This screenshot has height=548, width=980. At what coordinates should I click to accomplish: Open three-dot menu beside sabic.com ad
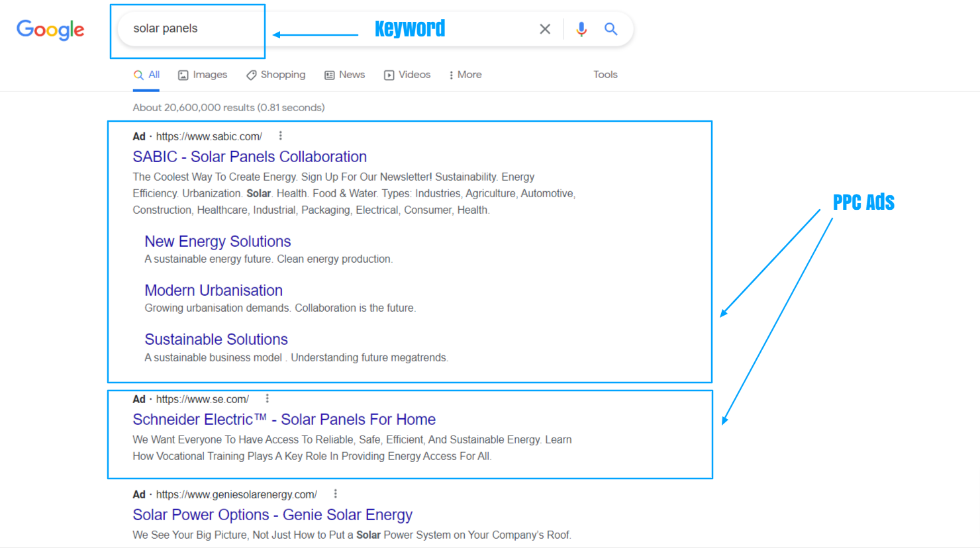[281, 136]
